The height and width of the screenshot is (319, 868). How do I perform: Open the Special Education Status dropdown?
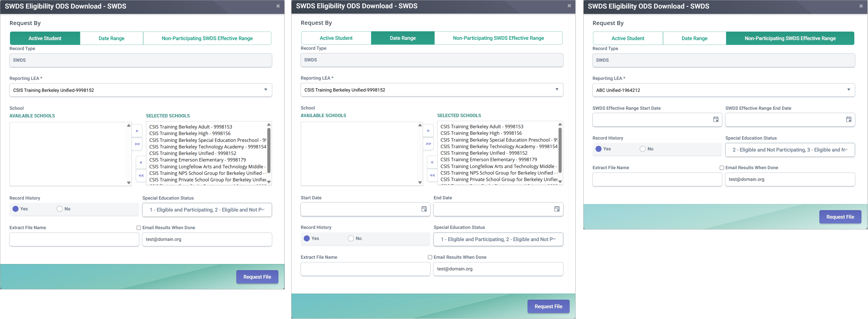(207, 210)
